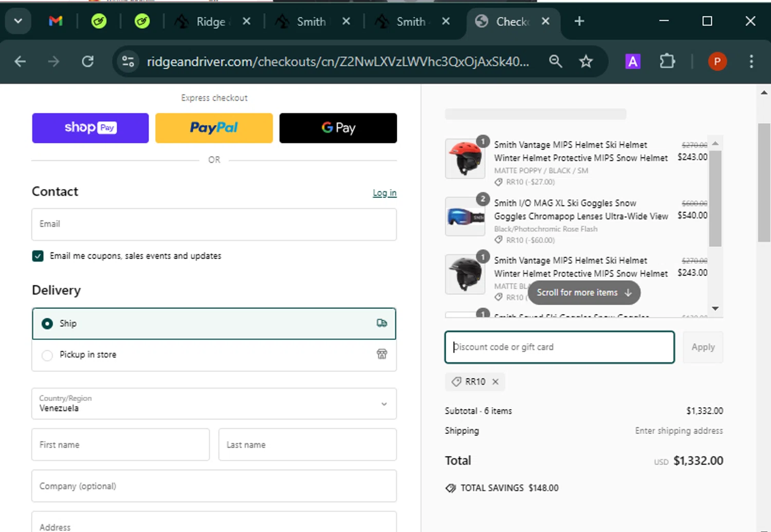Click the Subtotal 6 items label
This screenshot has width=771, height=532.
click(x=479, y=411)
